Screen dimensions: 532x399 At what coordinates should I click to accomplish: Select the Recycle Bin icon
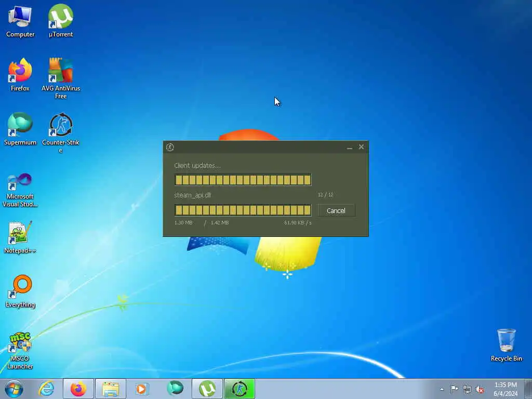[506, 345]
